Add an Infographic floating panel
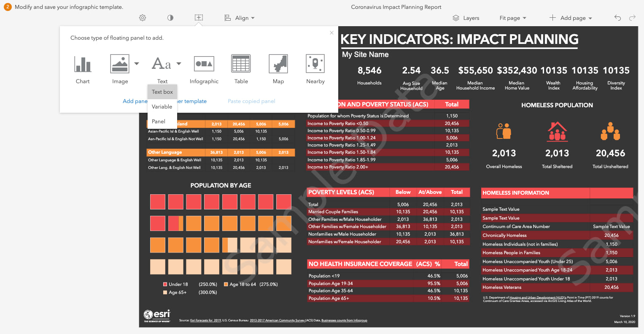Viewport: 644px width, 334px height. [x=204, y=69]
